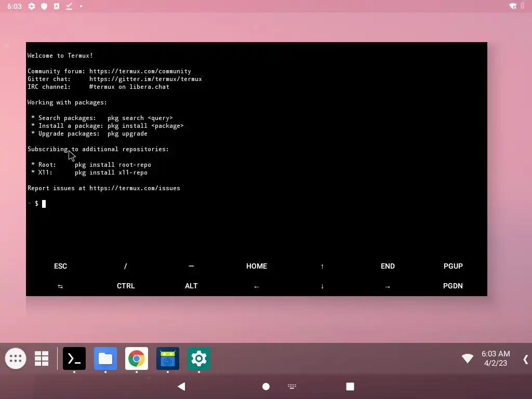Click https://termux.com/community link text
This screenshot has height=399, width=532.
140,71
